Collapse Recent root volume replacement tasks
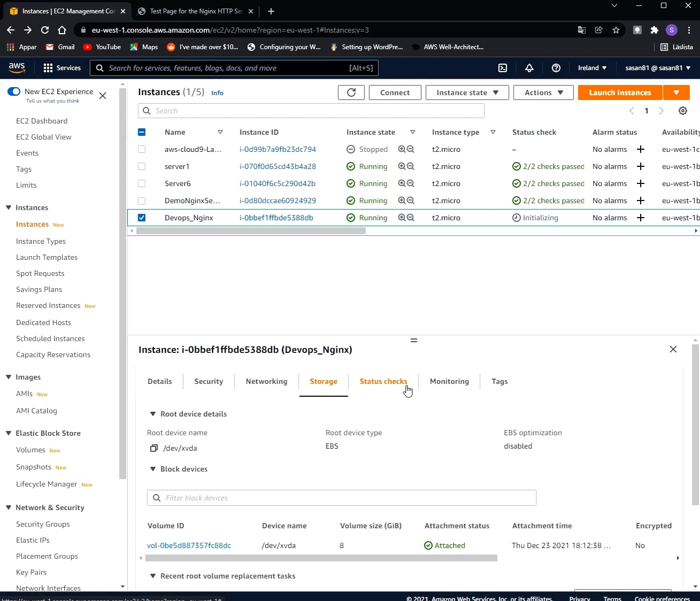This screenshot has height=601, width=700. (x=153, y=576)
